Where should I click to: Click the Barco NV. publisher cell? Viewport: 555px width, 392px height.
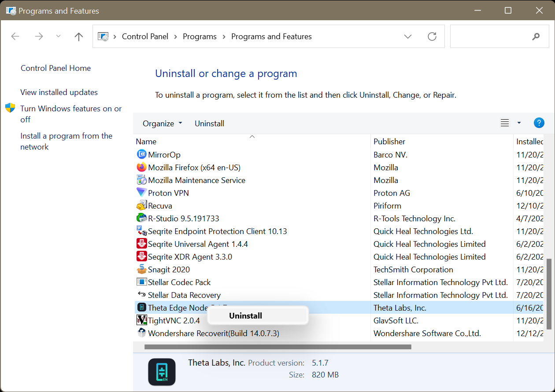(390, 154)
